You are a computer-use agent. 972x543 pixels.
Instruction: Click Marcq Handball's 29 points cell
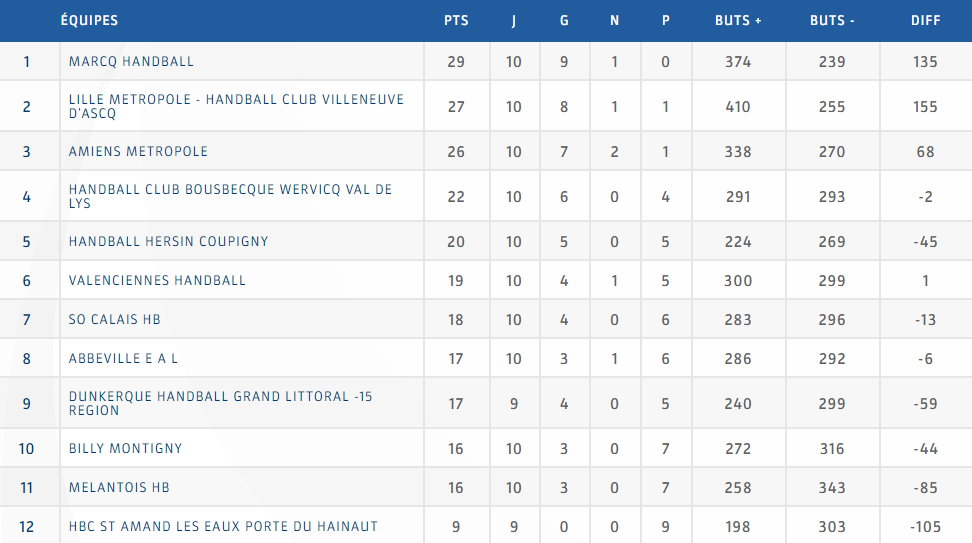pos(456,61)
